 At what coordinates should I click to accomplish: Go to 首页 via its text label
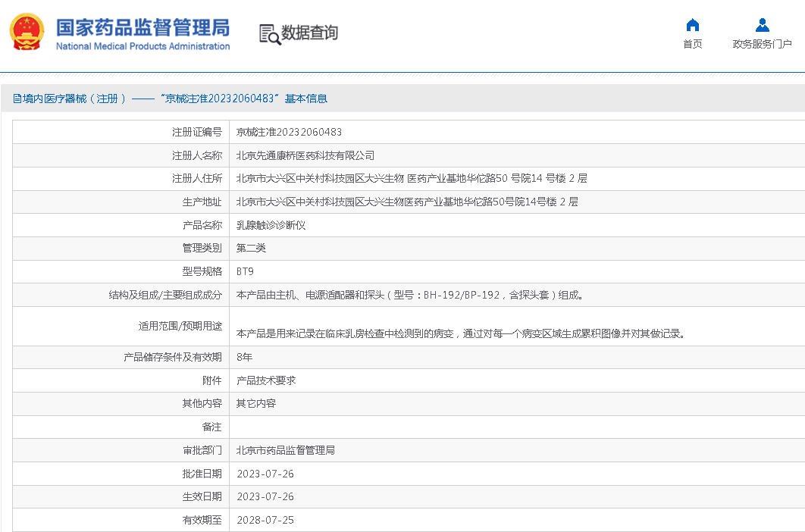point(692,45)
